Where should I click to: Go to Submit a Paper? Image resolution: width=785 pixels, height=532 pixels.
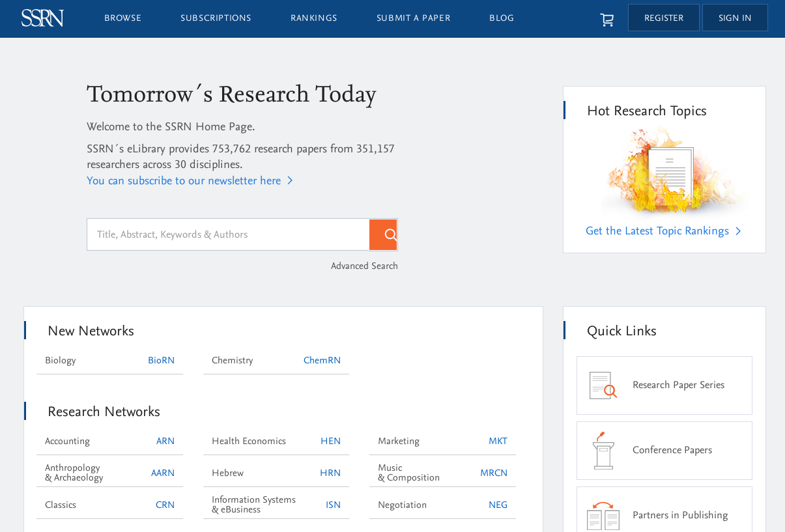click(413, 18)
